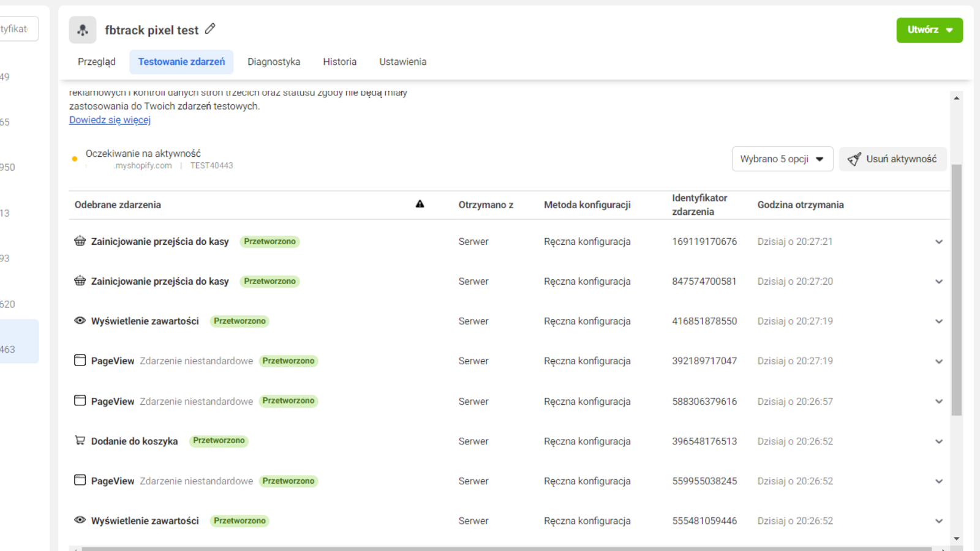980x551 pixels.
Task: Click Serwer cell of event 847574700581
Action: [473, 282]
